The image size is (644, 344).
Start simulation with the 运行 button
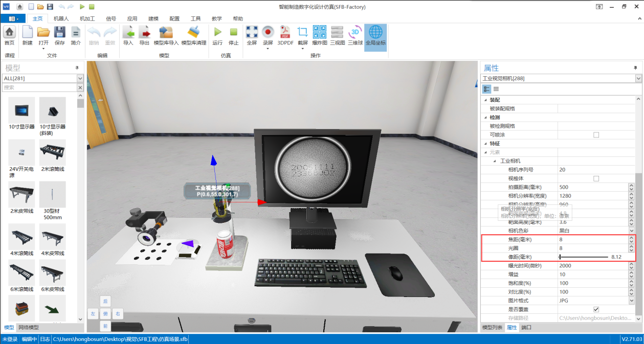click(x=217, y=32)
